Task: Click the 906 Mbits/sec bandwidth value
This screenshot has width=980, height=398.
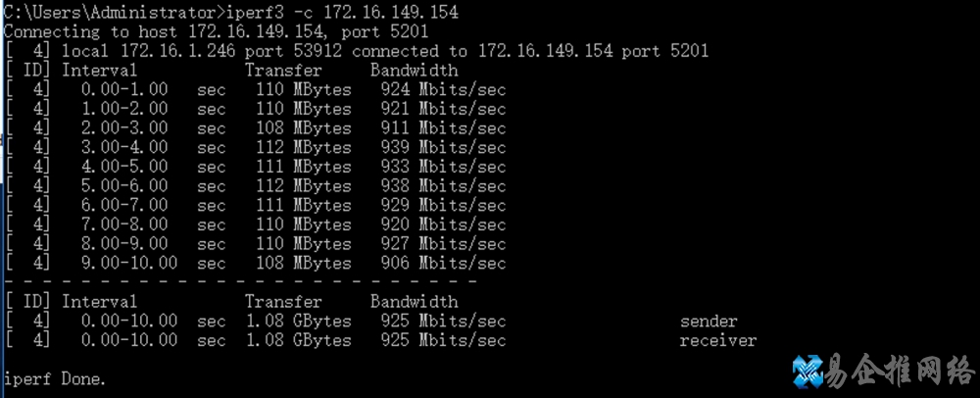Action: pyautogui.click(x=443, y=263)
